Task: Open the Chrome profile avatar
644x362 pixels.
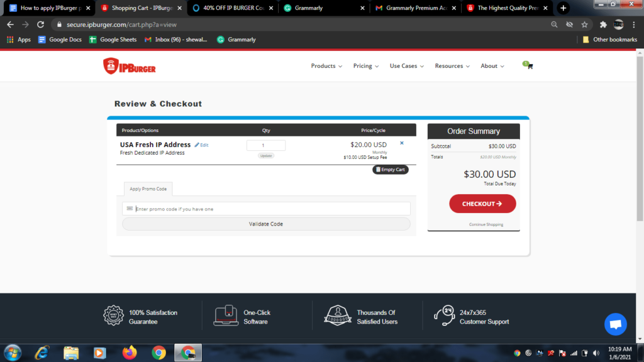Action: tap(619, 25)
